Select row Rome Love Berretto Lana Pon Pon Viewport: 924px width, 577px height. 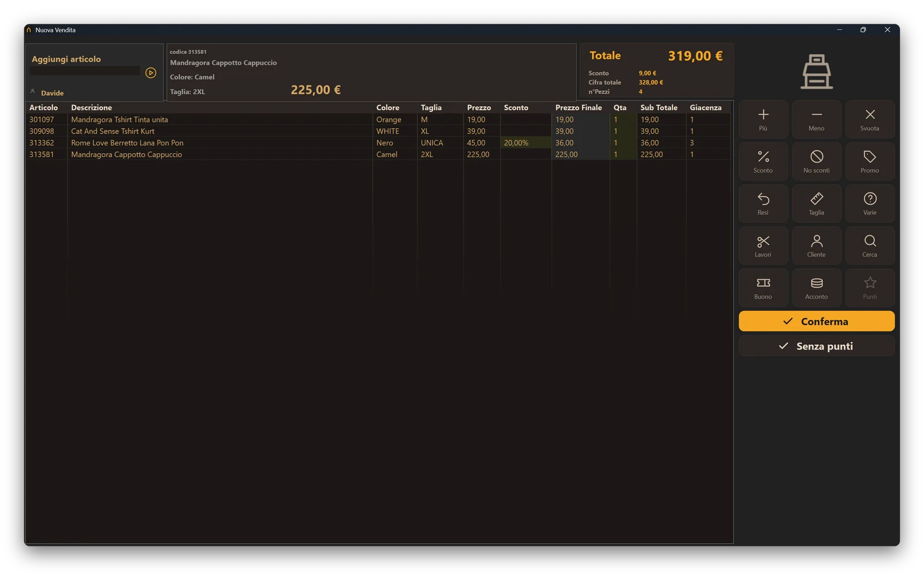point(379,143)
